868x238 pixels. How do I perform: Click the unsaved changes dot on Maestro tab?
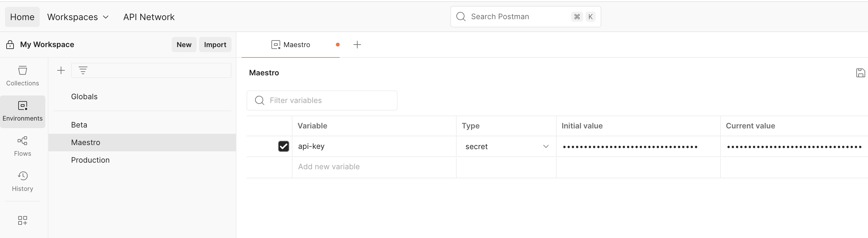click(x=338, y=45)
